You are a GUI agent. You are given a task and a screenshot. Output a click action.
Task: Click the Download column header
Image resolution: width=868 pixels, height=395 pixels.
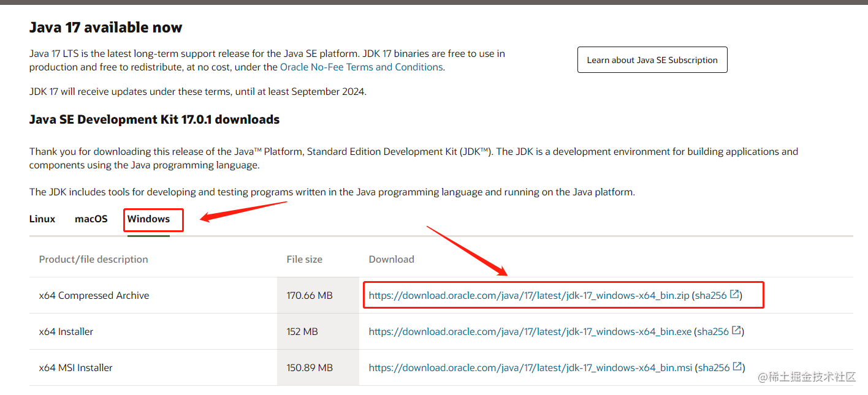391,259
